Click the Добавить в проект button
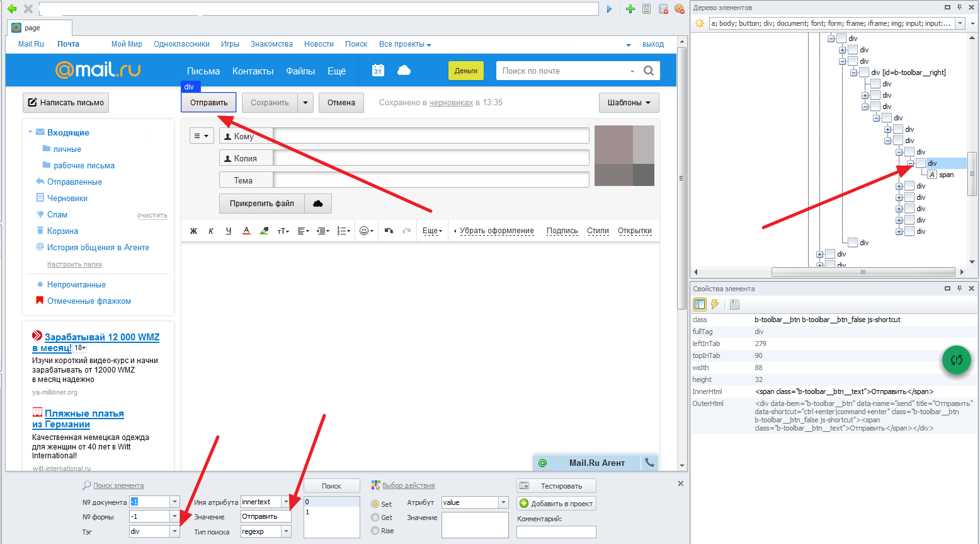 556,504
